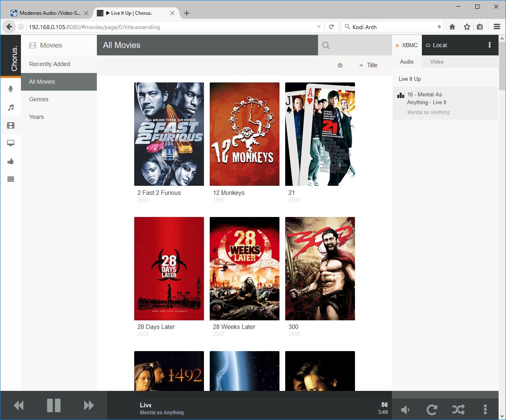506x420 pixels.
Task: Toggle repeat playback
Action: 432,409
